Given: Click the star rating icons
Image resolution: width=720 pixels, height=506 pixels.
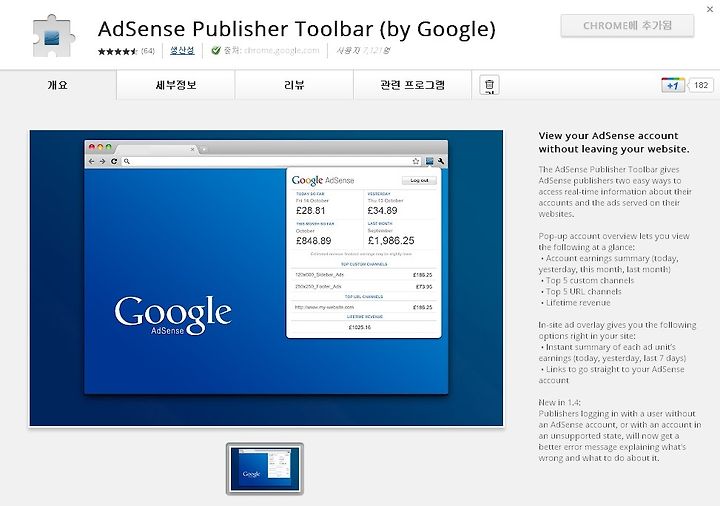Looking at the screenshot, I should (x=118, y=51).
